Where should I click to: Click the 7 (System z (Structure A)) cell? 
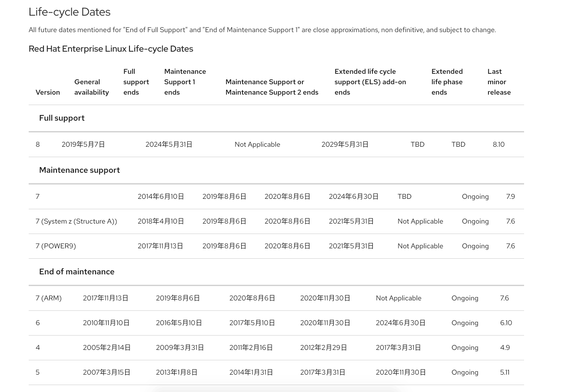[76, 221]
